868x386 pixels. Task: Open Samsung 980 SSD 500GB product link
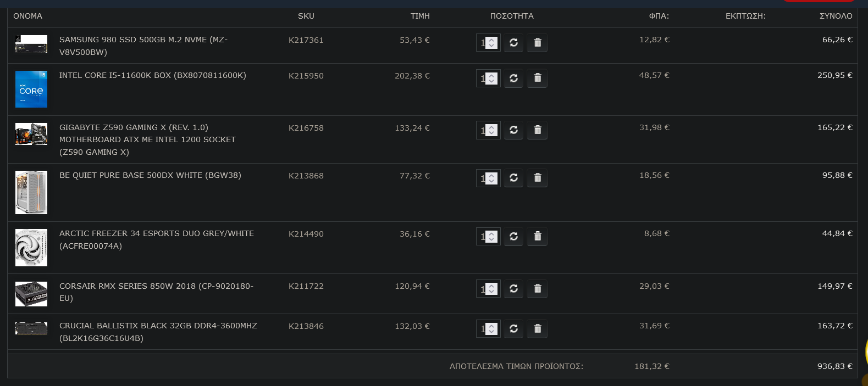tap(143, 46)
